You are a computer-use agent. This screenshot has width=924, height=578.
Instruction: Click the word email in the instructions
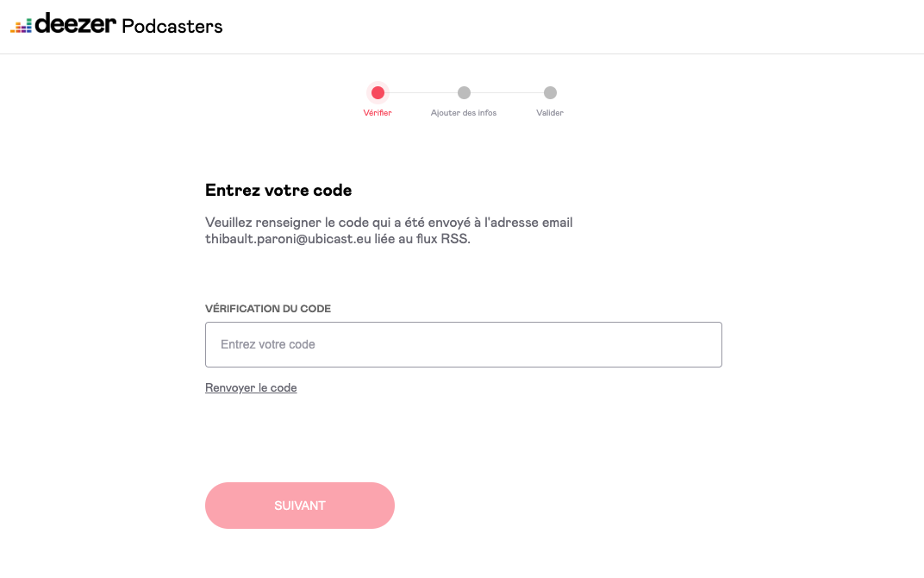click(x=557, y=223)
